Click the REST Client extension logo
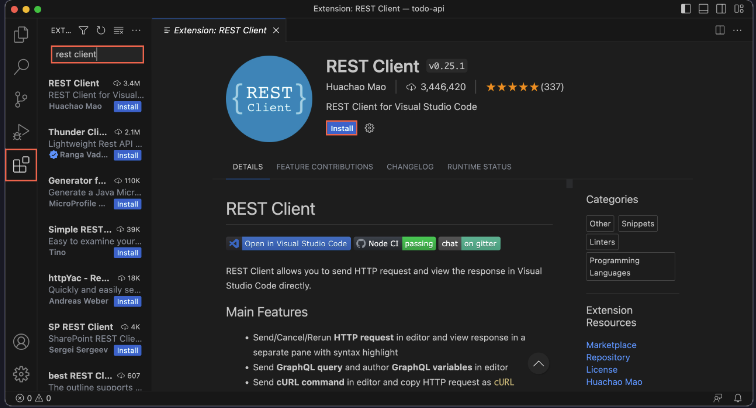The height and width of the screenshot is (408, 756). (269, 99)
